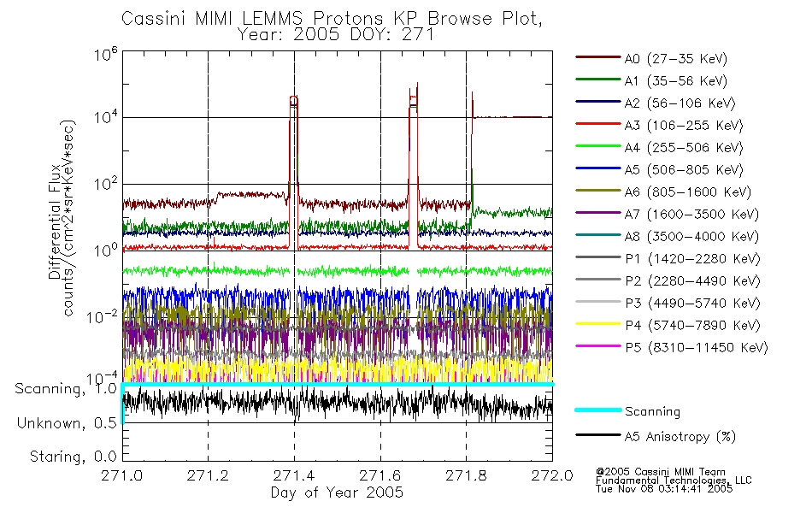Click the flux spike near day 271.68
The image size is (812, 513).
413,166
